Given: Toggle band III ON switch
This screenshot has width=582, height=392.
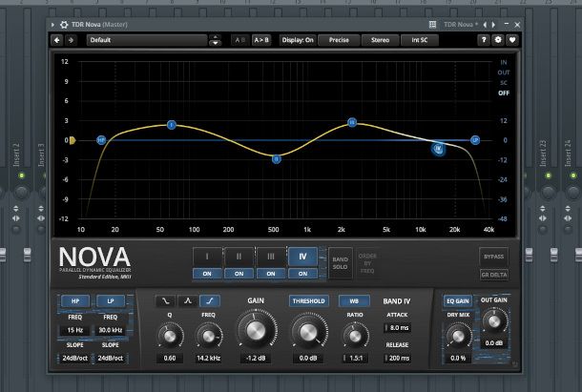Looking at the screenshot, I should click(271, 274).
